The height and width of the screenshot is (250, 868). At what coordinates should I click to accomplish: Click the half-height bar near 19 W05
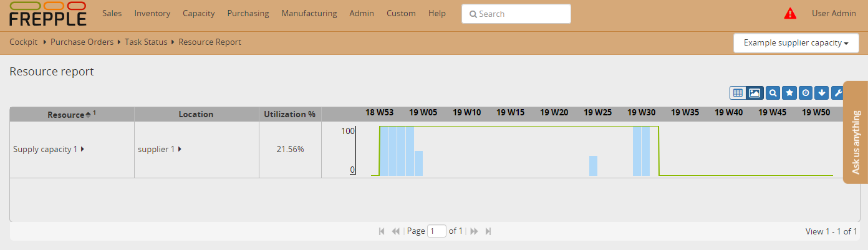tap(419, 163)
